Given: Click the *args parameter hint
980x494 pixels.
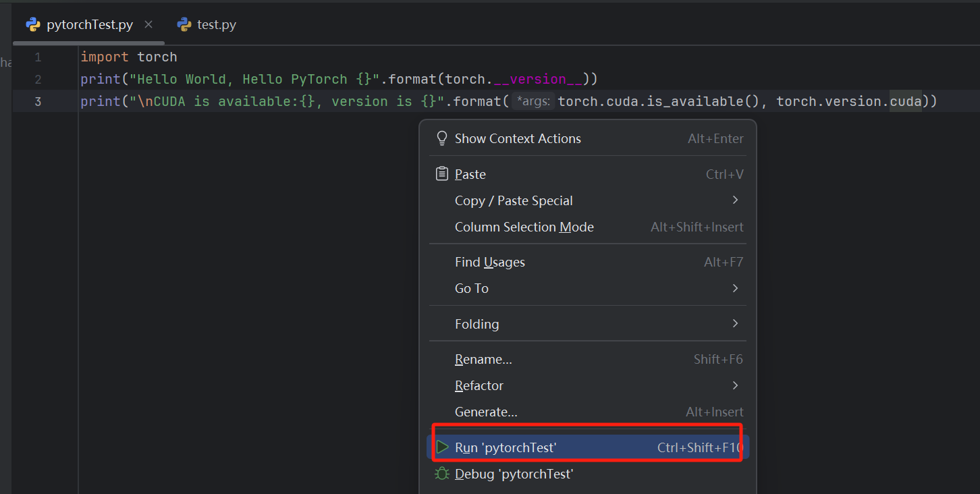Looking at the screenshot, I should (x=533, y=102).
